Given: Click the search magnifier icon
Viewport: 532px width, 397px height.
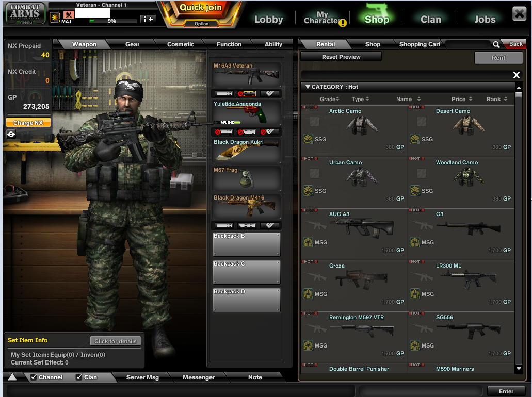Looking at the screenshot, I should (496, 44).
